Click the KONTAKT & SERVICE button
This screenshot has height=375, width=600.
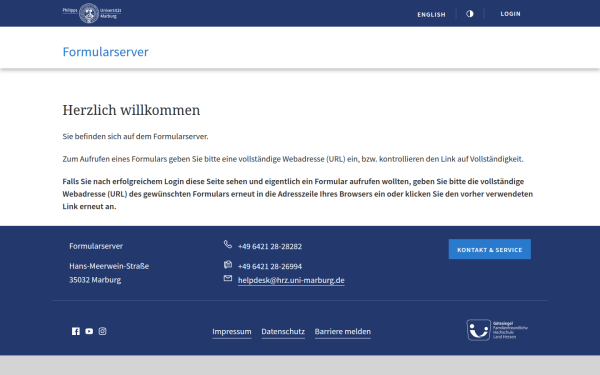(489, 249)
